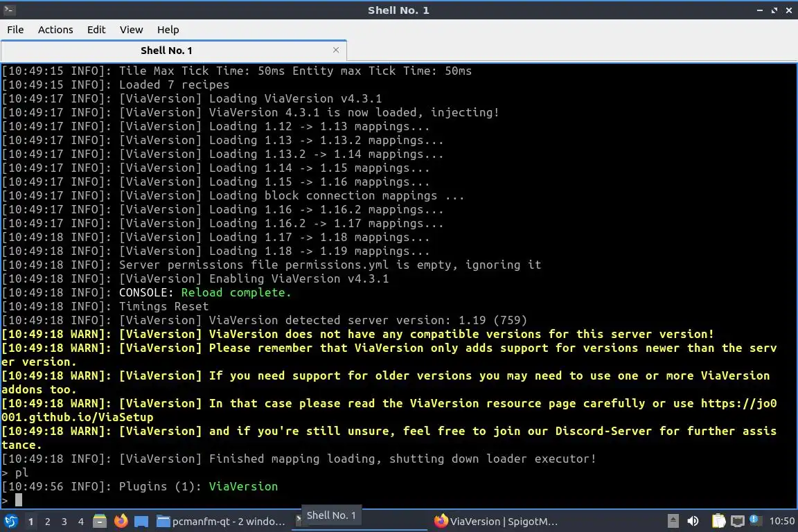Click the terminal icon in title bar
This screenshot has width=798, height=532.
(8, 10)
